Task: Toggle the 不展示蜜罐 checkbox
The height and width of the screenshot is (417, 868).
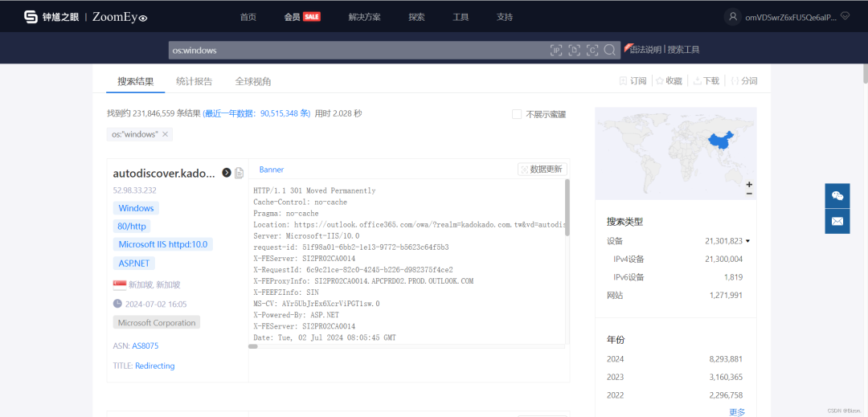Action: tap(517, 114)
